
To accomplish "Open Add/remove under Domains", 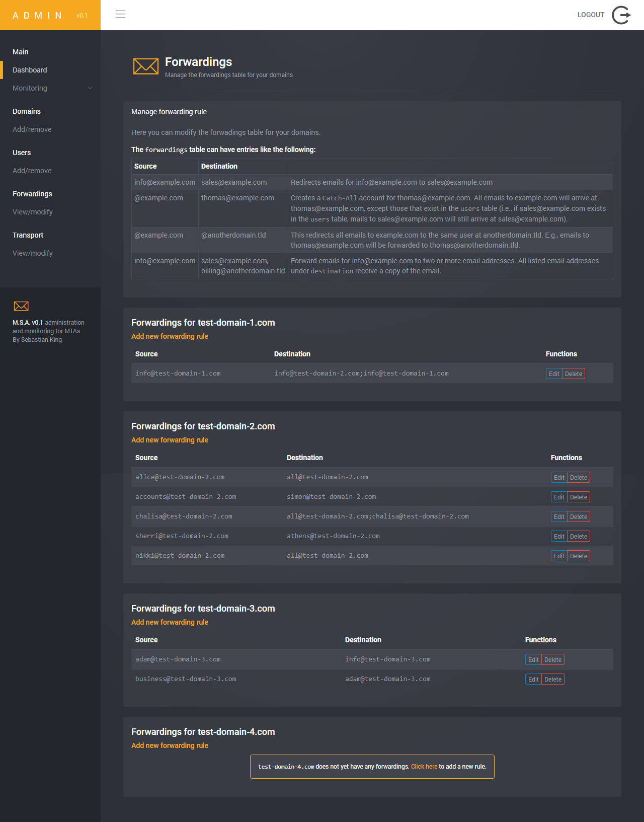I will click(x=32, y=129).
